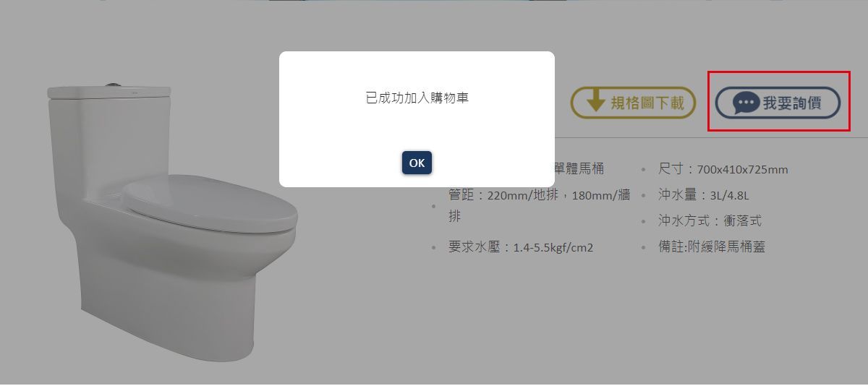Click OK in the added-to-cart dialog
This screenshot has width=868, height=386.
417,163
